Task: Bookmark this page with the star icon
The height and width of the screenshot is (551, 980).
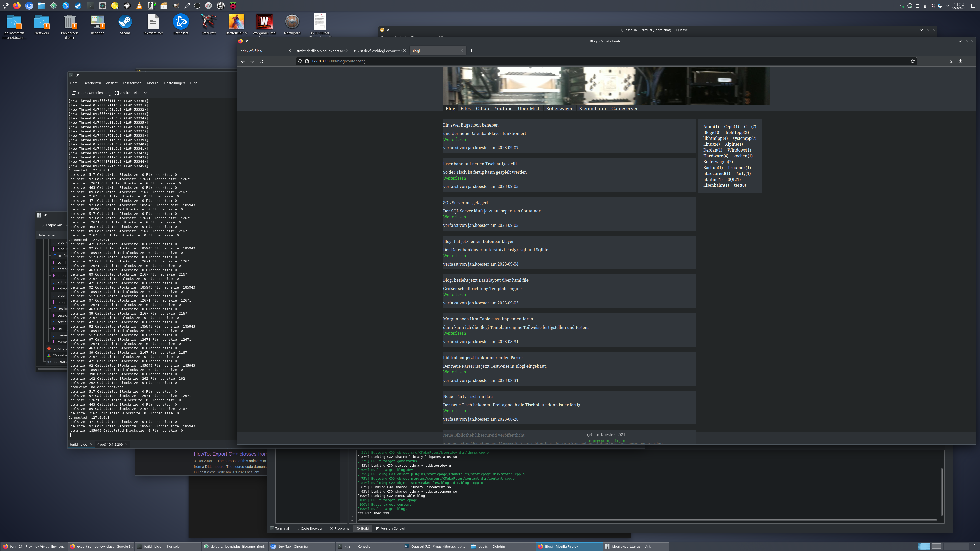Action: click(913, 61)
